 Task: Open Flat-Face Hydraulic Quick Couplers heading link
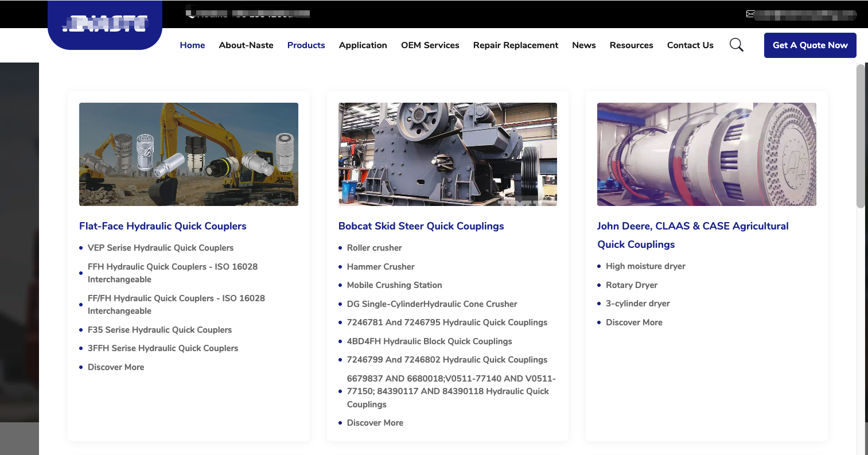coord(163,226)
